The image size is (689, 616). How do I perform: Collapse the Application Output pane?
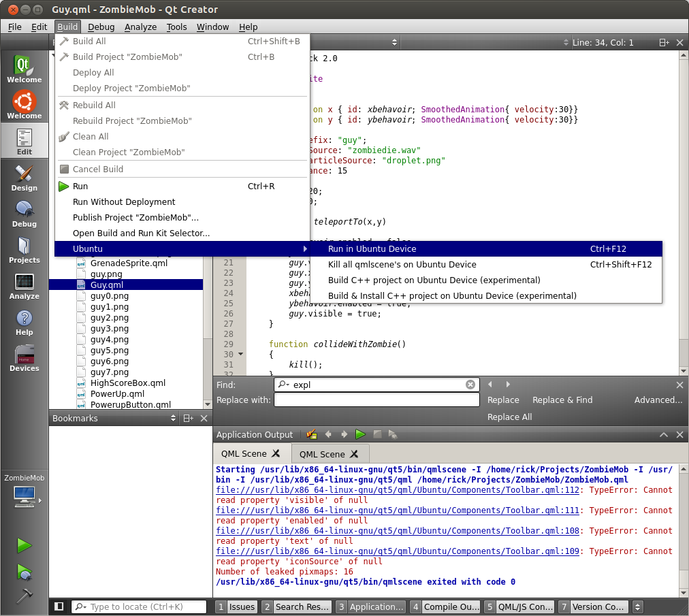pyautogui.click(x=663, y=434)
